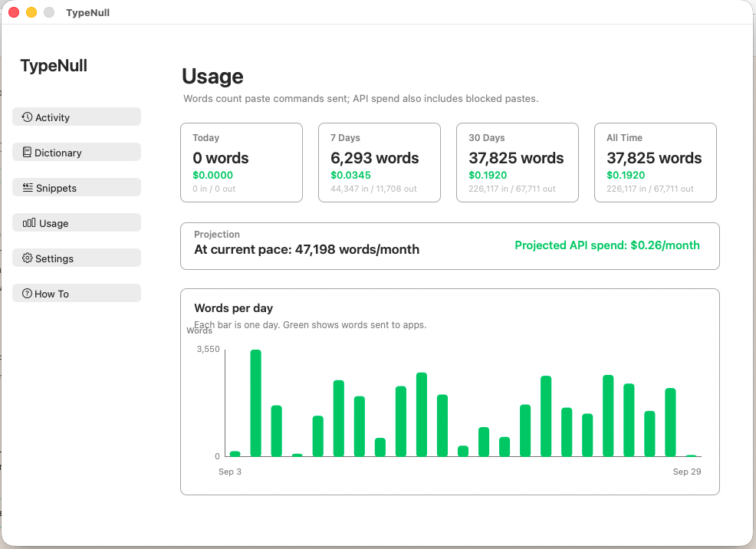756x549 pixels.
Task: Click "At current pace: 47,198 words/month"
Action: coord(307,249)
